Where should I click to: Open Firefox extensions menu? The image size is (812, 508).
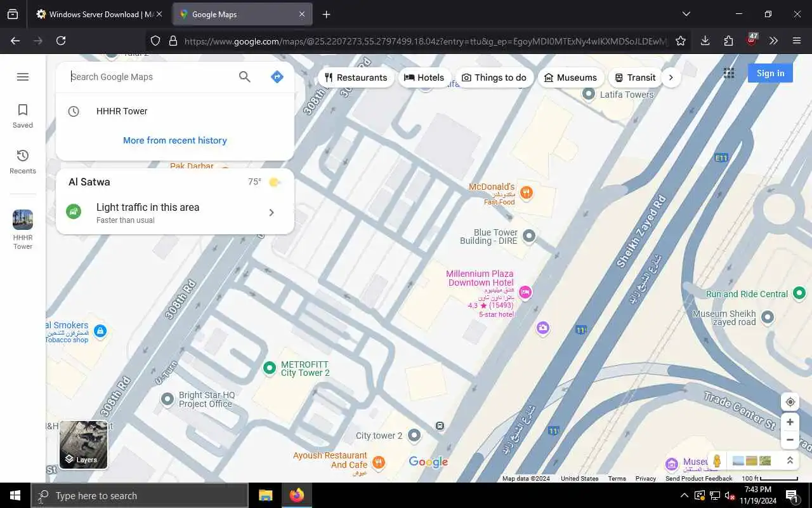728,41
